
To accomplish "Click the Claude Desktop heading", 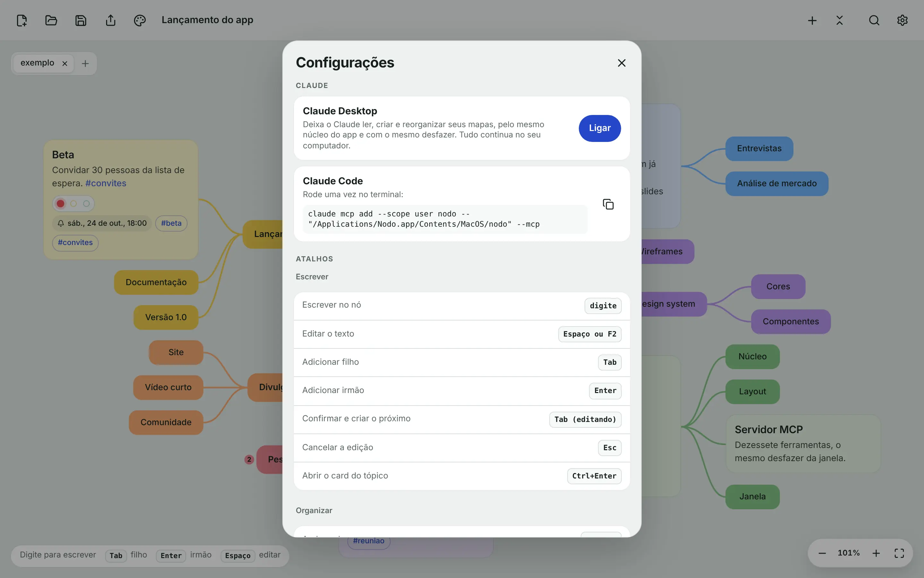I will pos(340,111).
